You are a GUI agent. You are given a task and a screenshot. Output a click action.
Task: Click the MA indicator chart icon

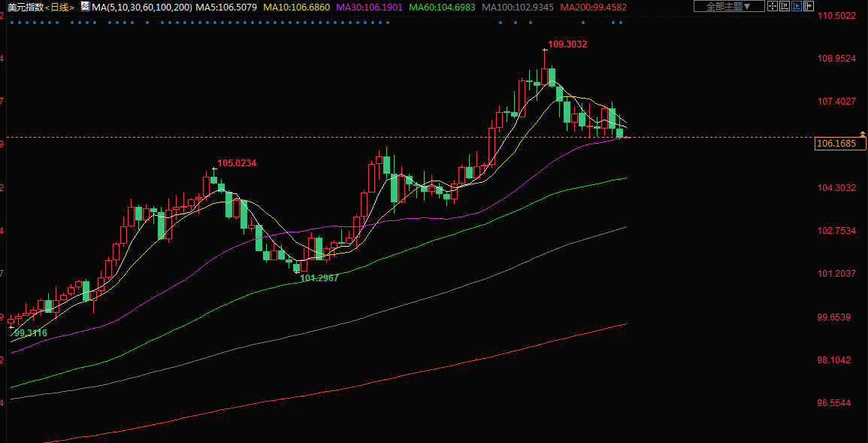pos(85,7)
